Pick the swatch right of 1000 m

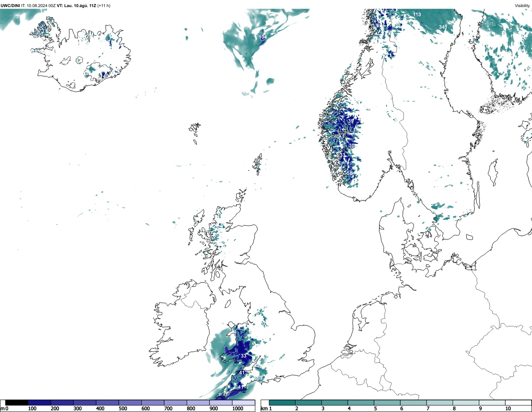tap(244, 403)
